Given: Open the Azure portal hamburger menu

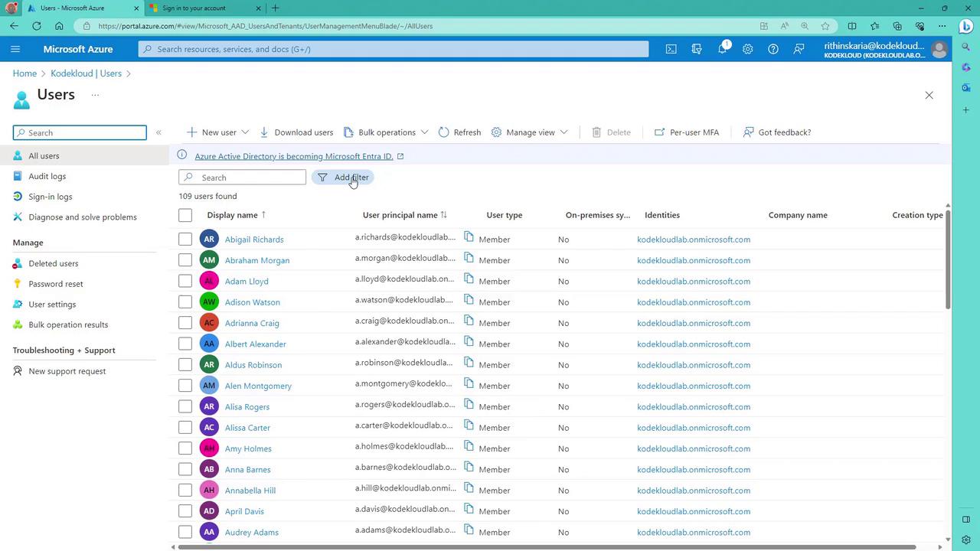Looking at the screenshot, I should 15,49.
